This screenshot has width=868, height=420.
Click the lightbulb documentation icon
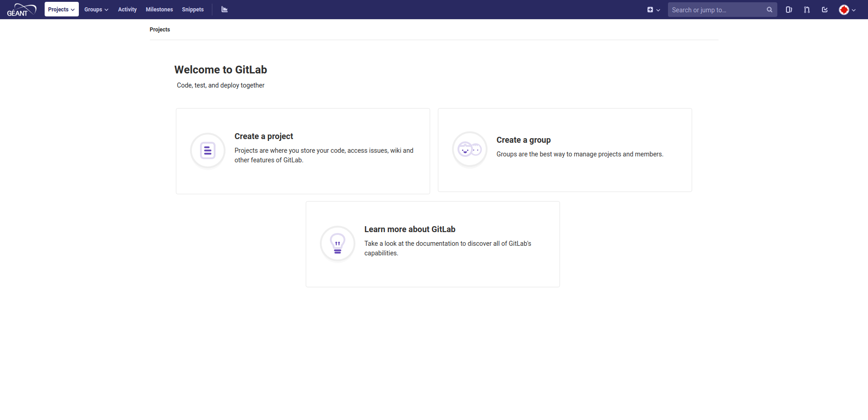pyautogui.click(x=338, y=244)
